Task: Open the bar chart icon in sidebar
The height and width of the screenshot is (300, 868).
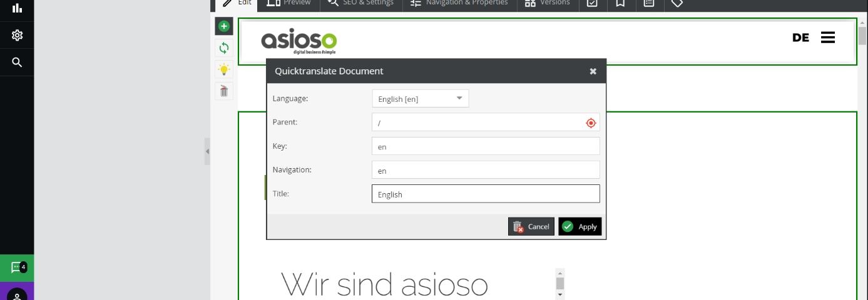Action: [x=17, y=8]
